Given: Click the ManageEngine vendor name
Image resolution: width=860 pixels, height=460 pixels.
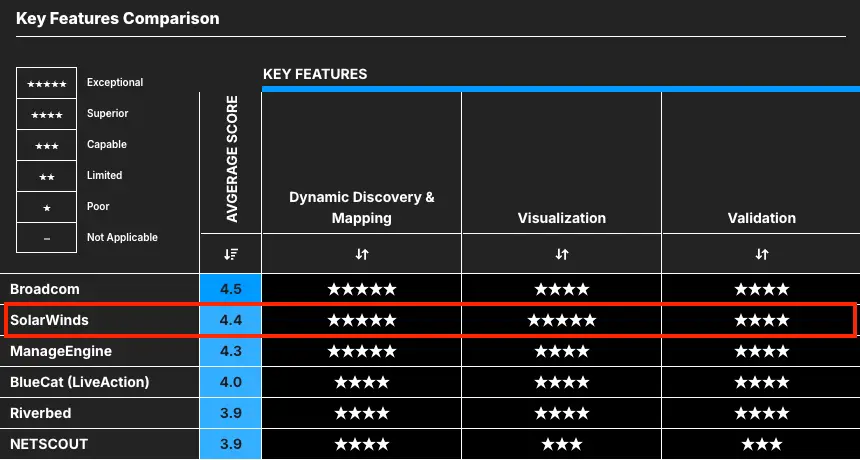Looking at the screenshot, I should pos(61,351).
